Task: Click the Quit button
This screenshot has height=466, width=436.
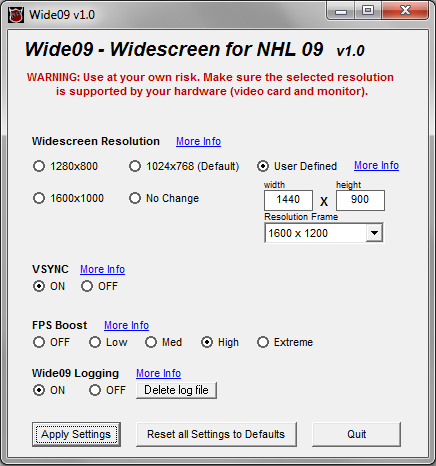Action: tap(356, 434)
